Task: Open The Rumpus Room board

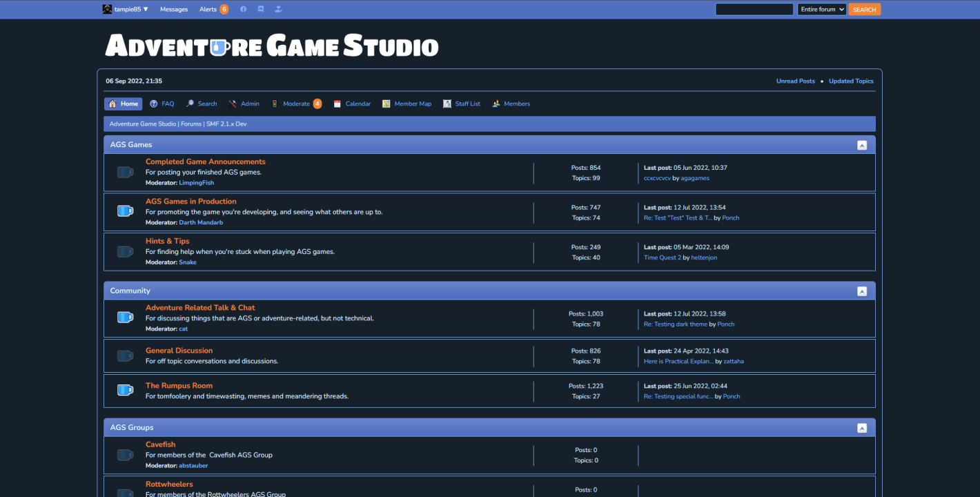Action: tap(179, 386)
